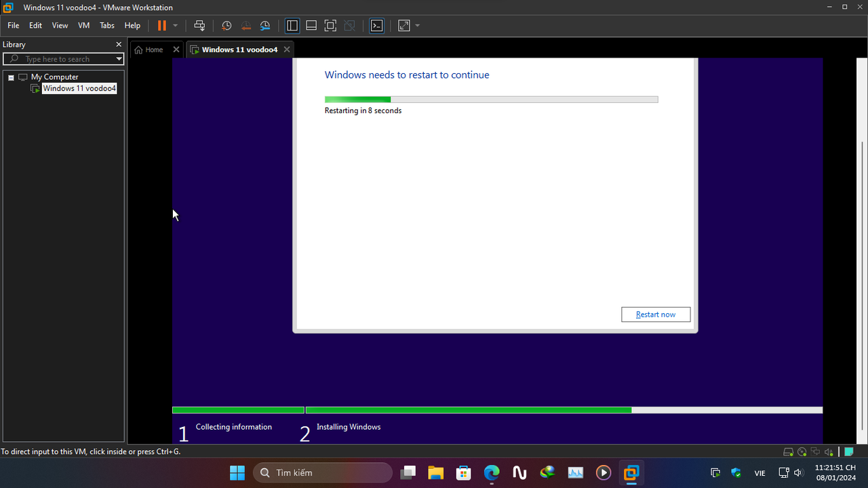Click the sound card status icon
This screenshot has width=868, height=488.
827,451
